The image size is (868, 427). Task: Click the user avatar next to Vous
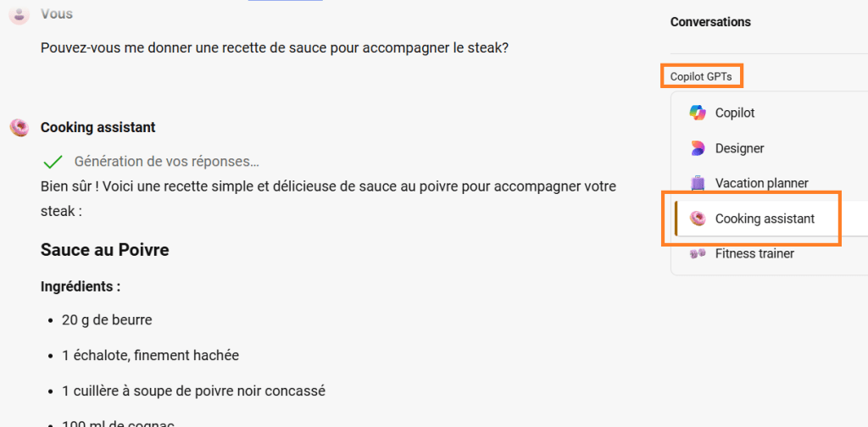click(19, 14)
